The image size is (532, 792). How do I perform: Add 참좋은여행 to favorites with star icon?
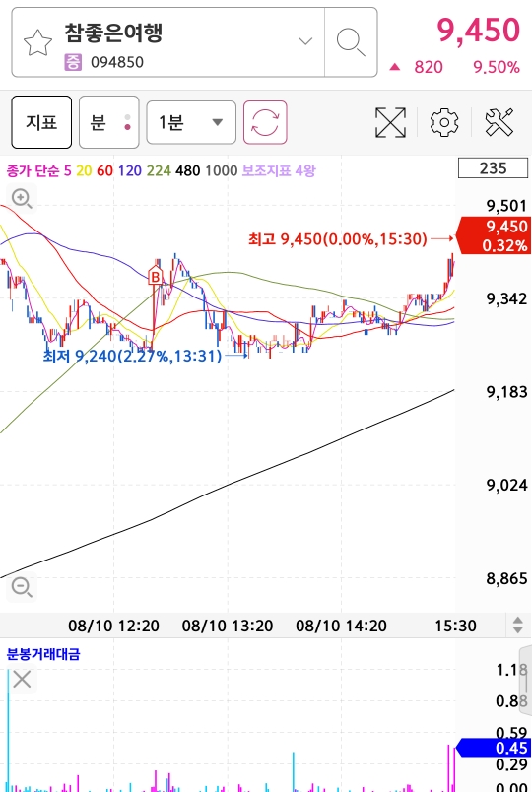pyautogui.click(x=37, y=42)
